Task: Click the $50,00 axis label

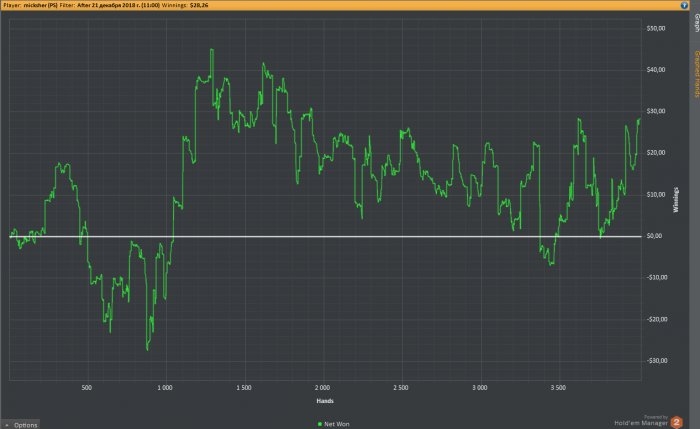Action: coord(655,29)
